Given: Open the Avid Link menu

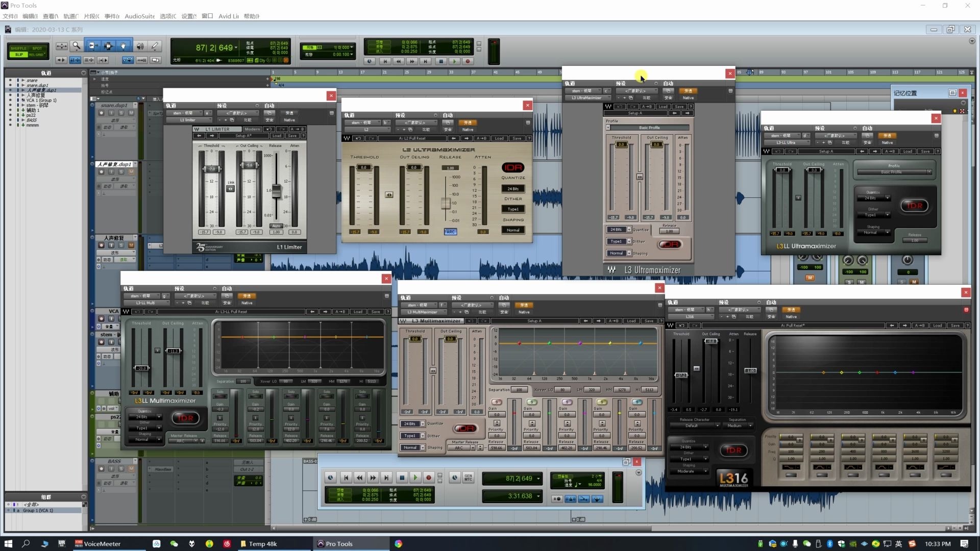Looking at the screenshot, I should click(228, 16).
